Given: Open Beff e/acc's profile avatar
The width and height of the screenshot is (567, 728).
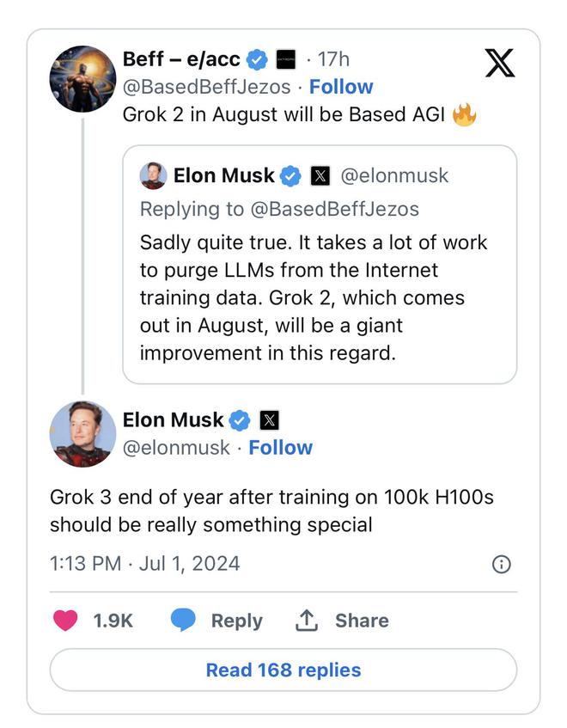Looking at the screenshot, I should [x=82, y=79].
